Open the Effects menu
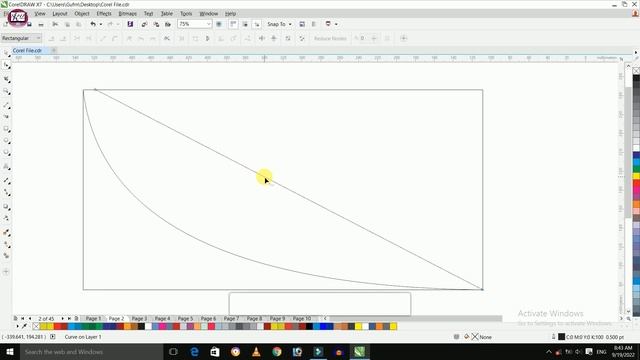640x360 pixels. (104, 14)
